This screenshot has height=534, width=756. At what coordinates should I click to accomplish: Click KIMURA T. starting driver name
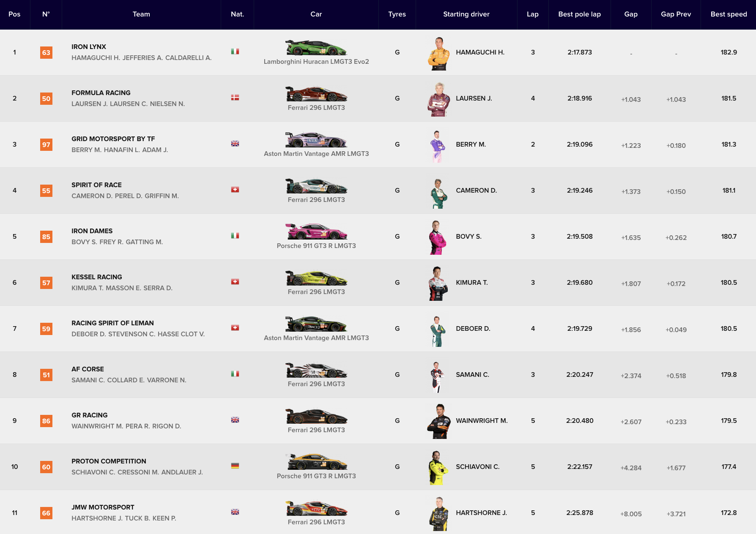tap(472, 283)
